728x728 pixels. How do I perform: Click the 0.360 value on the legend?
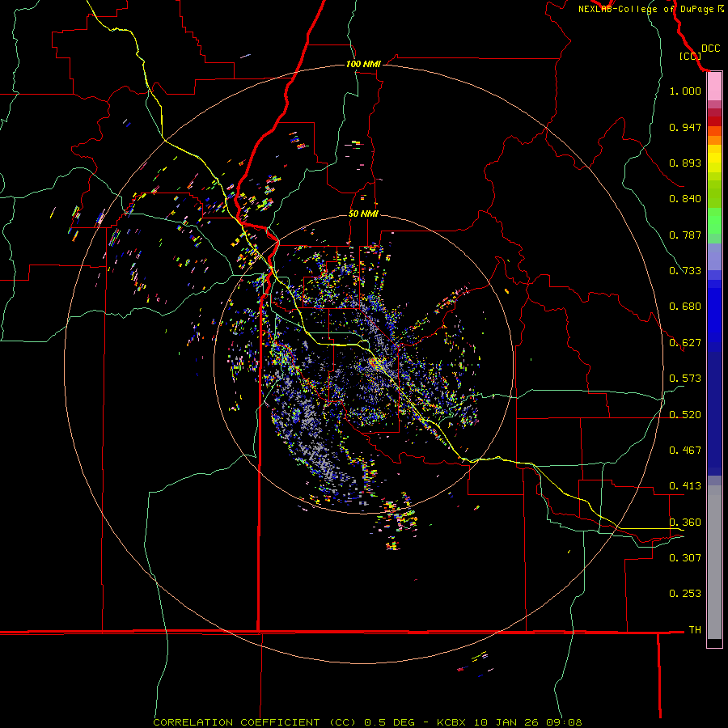[685, 523]
